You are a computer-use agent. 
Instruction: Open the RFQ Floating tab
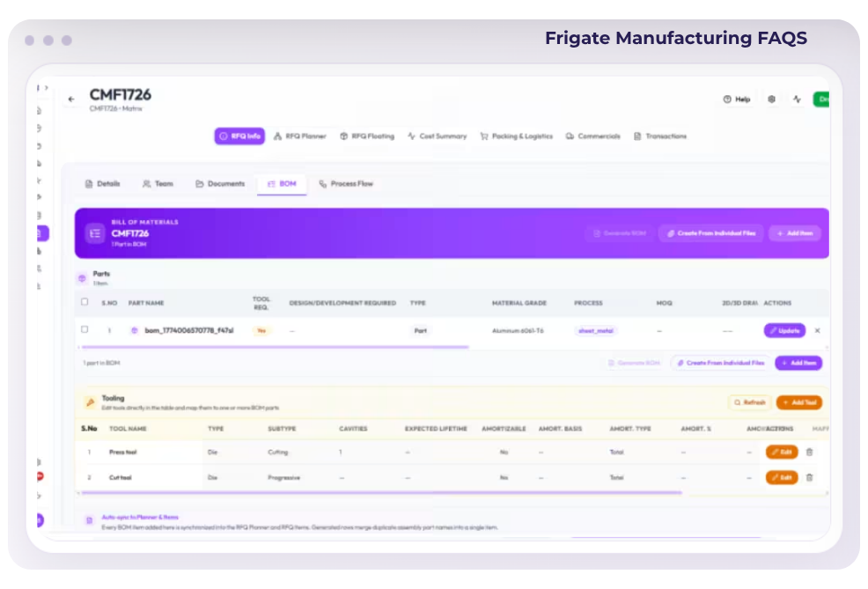(x=367, y=136)
